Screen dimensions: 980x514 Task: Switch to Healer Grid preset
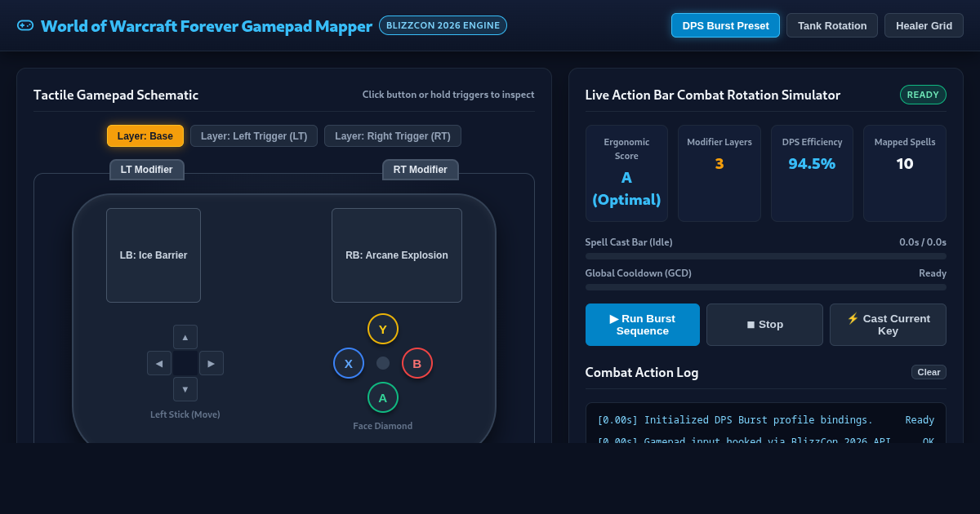[x=924, y=25]
